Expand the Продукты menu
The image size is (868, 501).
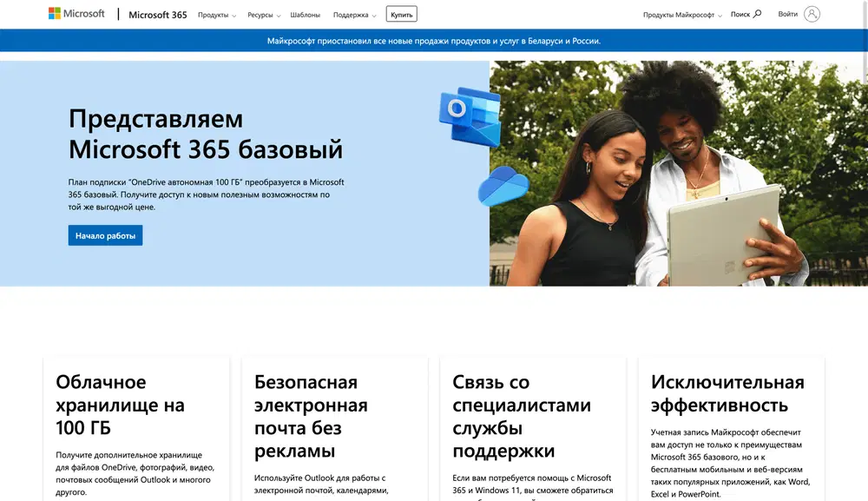[x=217, y=15]
